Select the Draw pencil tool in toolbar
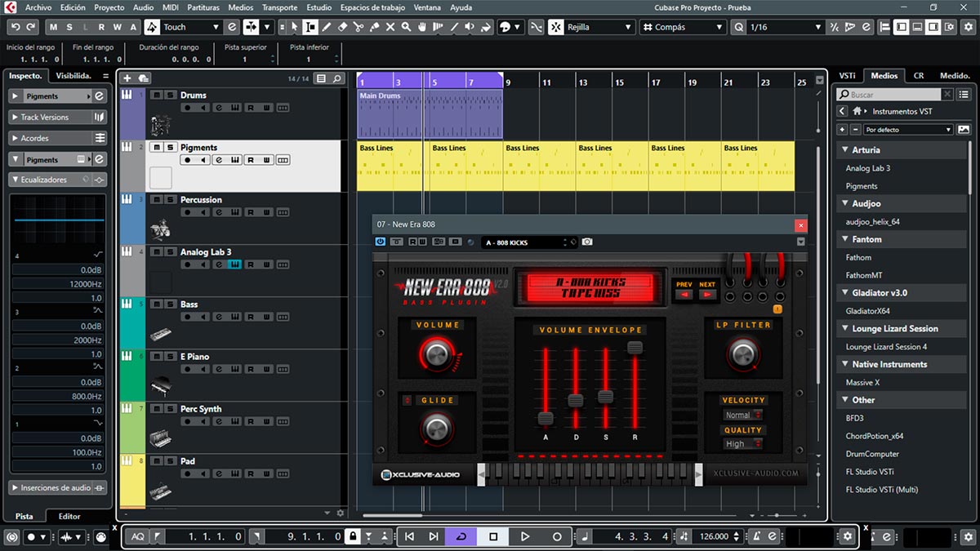Viewport: 980px width, 551px height. click(327, 27)
